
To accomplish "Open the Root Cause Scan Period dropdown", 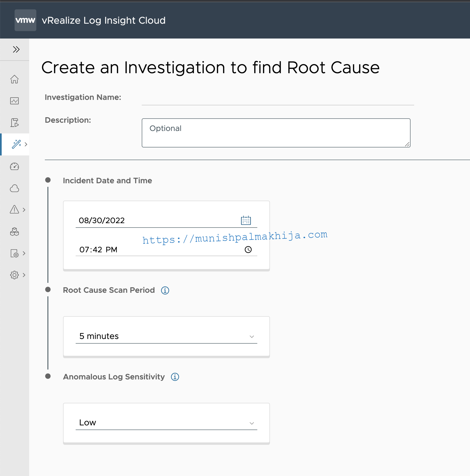I will 166,336.
